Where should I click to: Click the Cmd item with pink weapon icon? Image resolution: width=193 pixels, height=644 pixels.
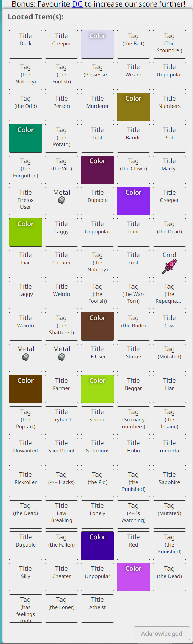169,264
